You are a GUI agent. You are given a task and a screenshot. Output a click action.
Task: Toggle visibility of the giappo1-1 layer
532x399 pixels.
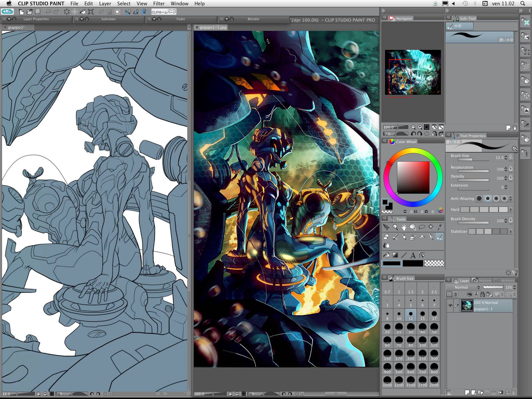coord(451,305)
